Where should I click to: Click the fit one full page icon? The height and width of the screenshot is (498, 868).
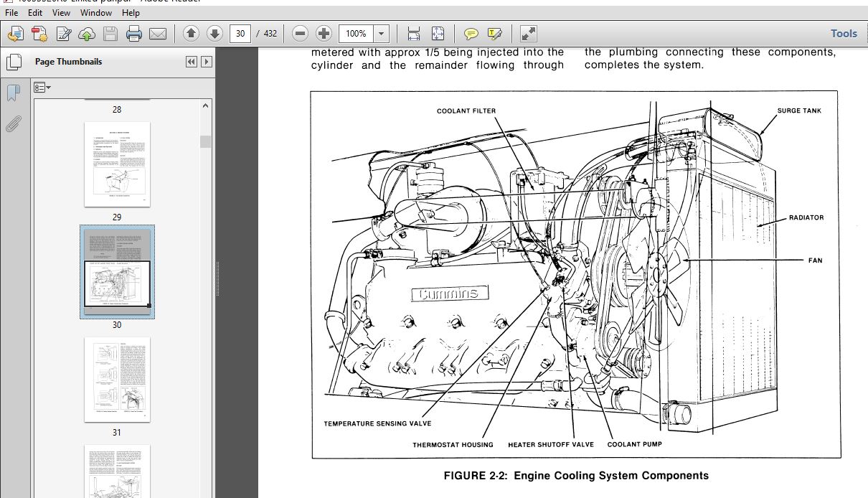coord(438,33)
